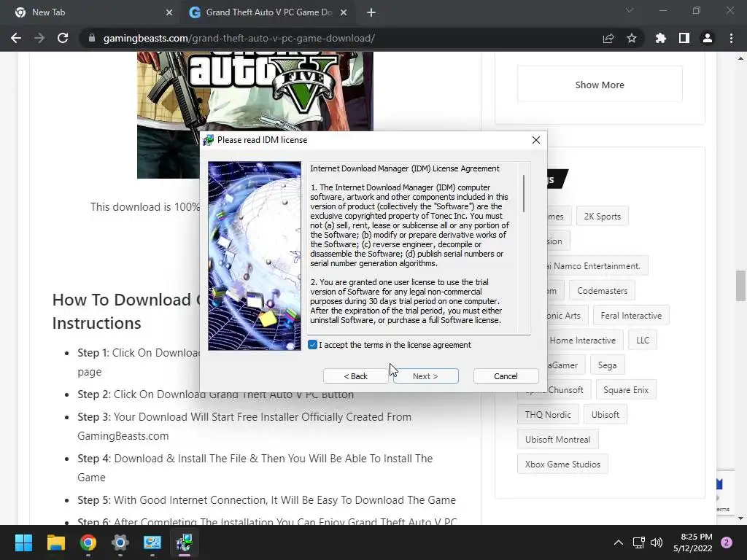Click Back in IDM license dialog
The width and height of the screenshot is (747, 560).
pos(355,376)
